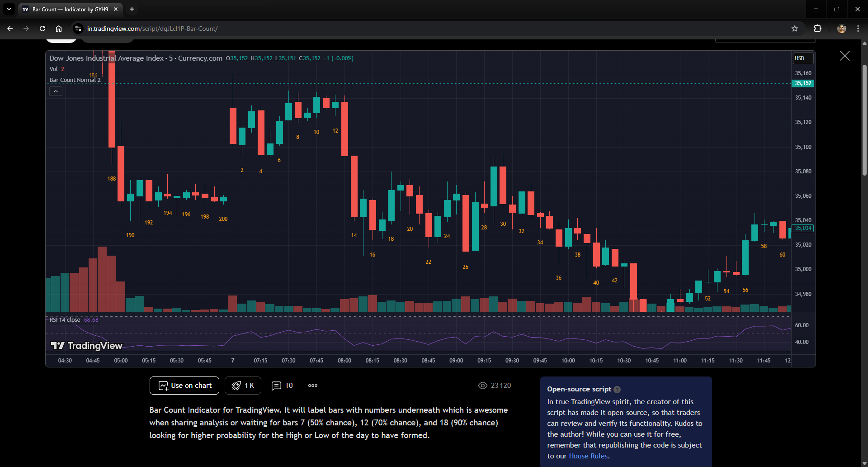The width and height of the screenshot is (868, 467).
Task: Close the chart overlay with X
Action: [x=844, y=56]
